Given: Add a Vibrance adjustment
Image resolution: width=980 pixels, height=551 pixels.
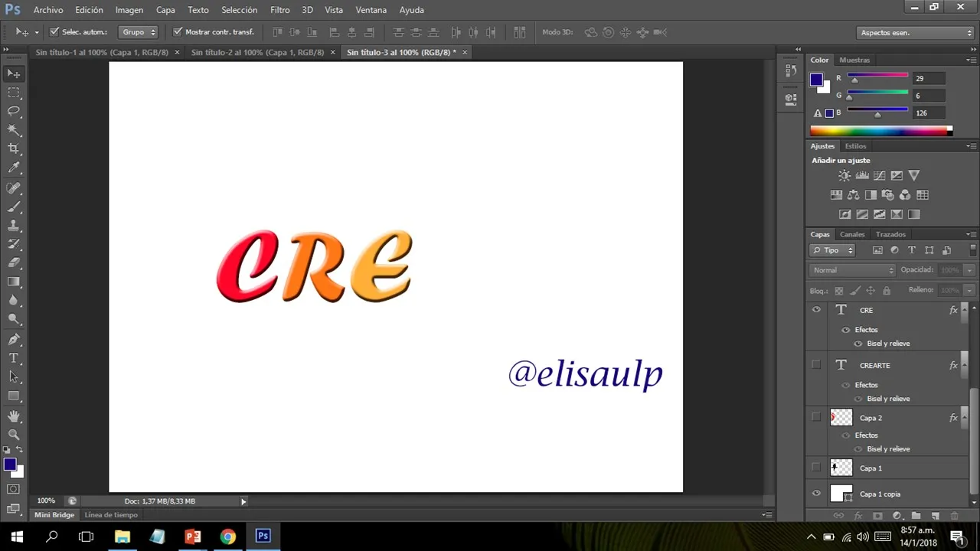Looking at the screenshot, I should pyautogui.click(x=913, y=175).
